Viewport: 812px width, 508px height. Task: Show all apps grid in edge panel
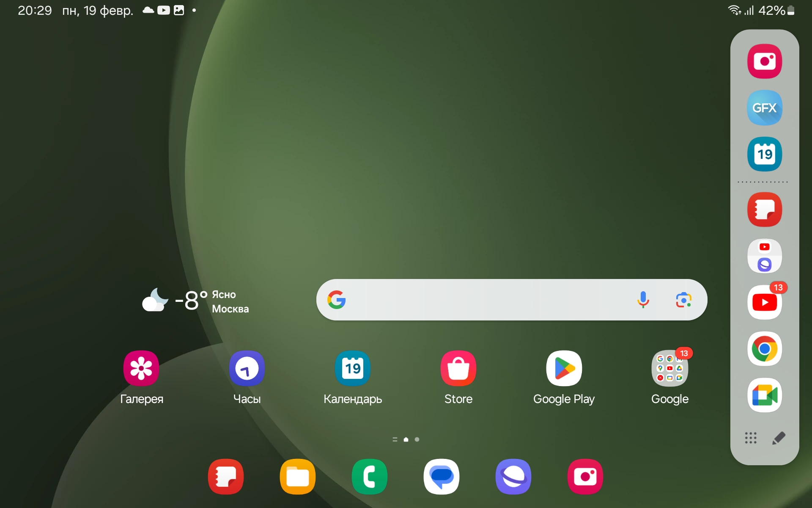(751, 438)
